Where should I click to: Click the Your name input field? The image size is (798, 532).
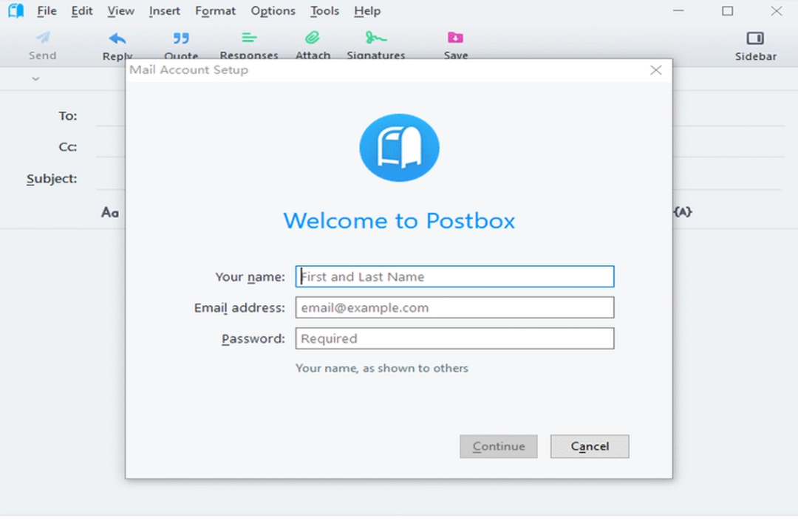coord(454,276)
